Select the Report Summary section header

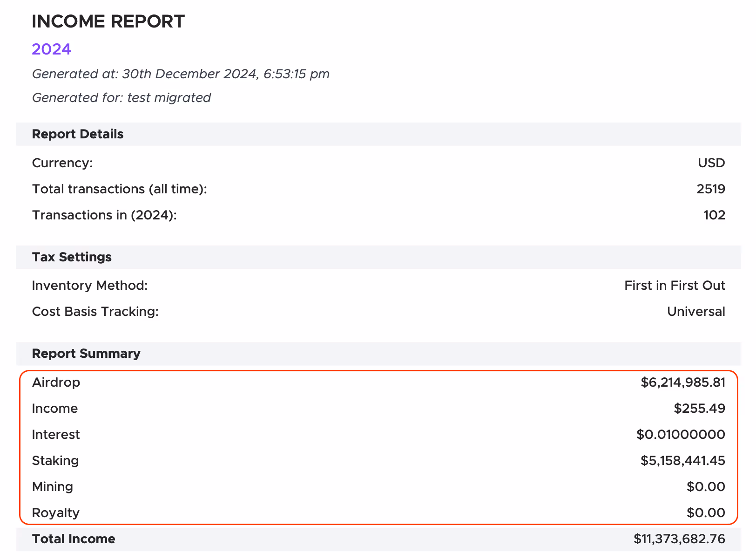(x=86, y=354)
